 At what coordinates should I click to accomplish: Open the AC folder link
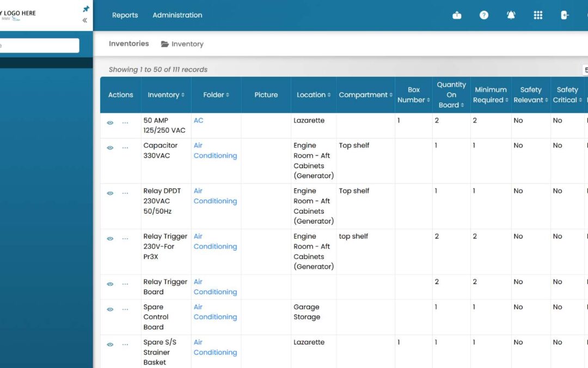[198, 120]
